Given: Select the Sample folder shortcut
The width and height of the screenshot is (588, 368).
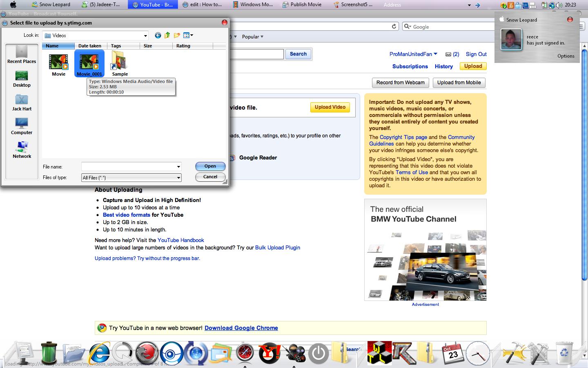Looking at the screenshot, I should [x=120, y=63].
